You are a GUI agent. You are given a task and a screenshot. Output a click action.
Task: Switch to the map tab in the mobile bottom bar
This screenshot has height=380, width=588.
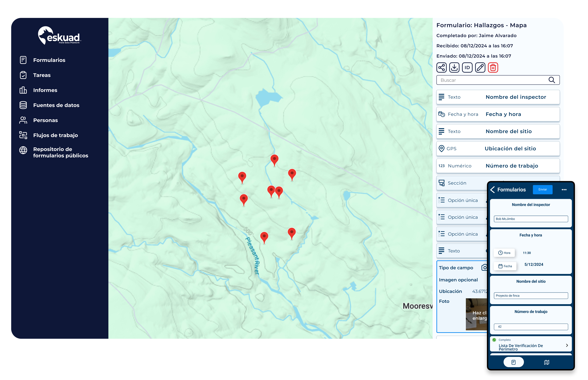tap(547, 362)
